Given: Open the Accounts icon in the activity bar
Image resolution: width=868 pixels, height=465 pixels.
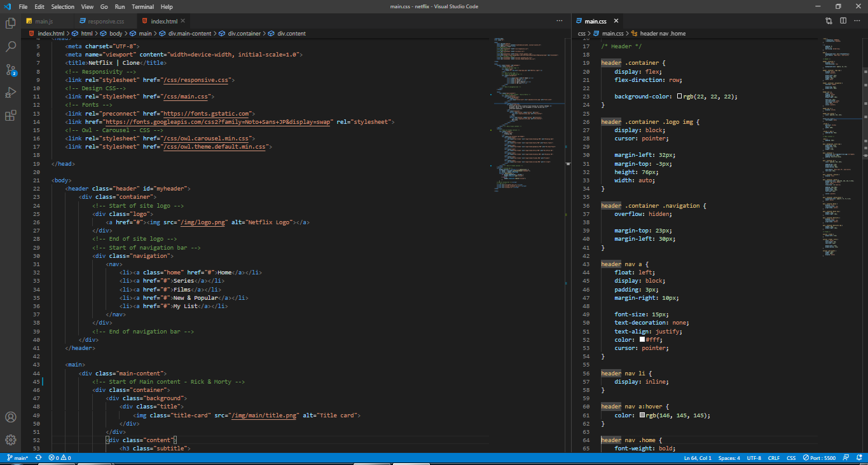Looking at the screenshot, I should coord(10,417).
